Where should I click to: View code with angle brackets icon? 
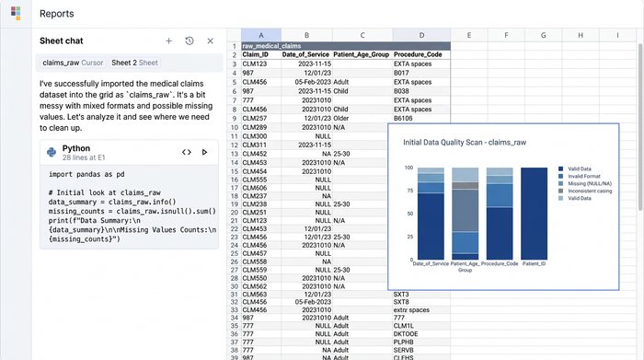pyautogui.click(x=187, y=152)
